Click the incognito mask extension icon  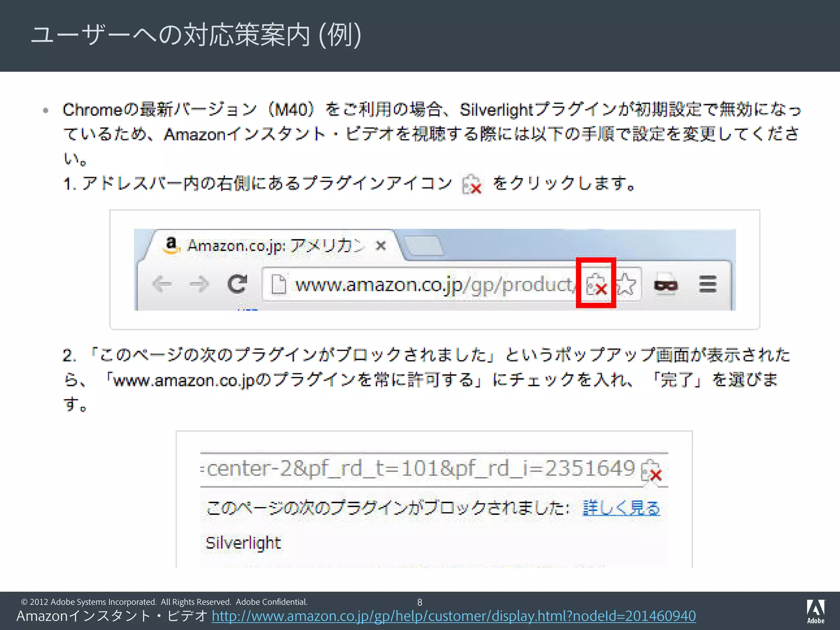pyautogui.click(x=666, y=285)
